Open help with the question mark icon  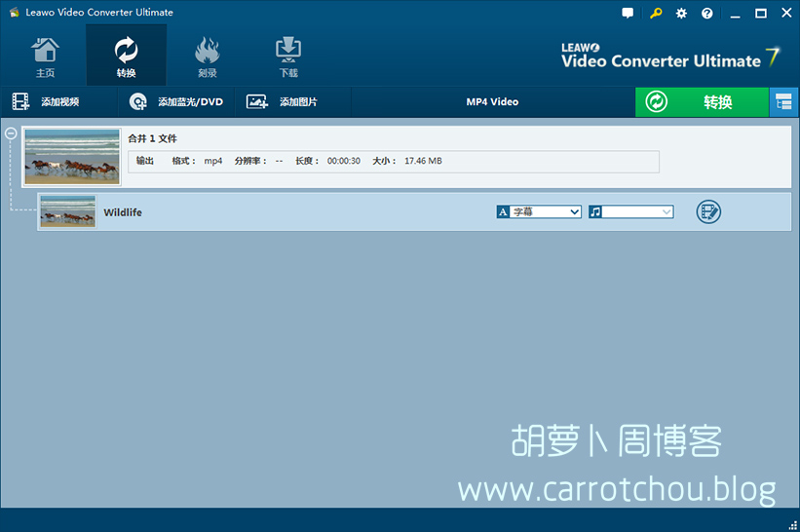tap(706, 14)
